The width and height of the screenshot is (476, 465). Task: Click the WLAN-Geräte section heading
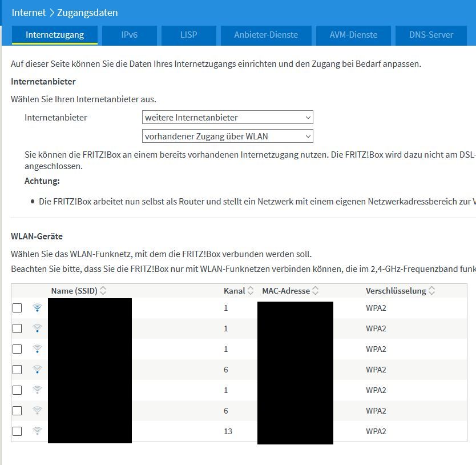(x=37, y=236)
